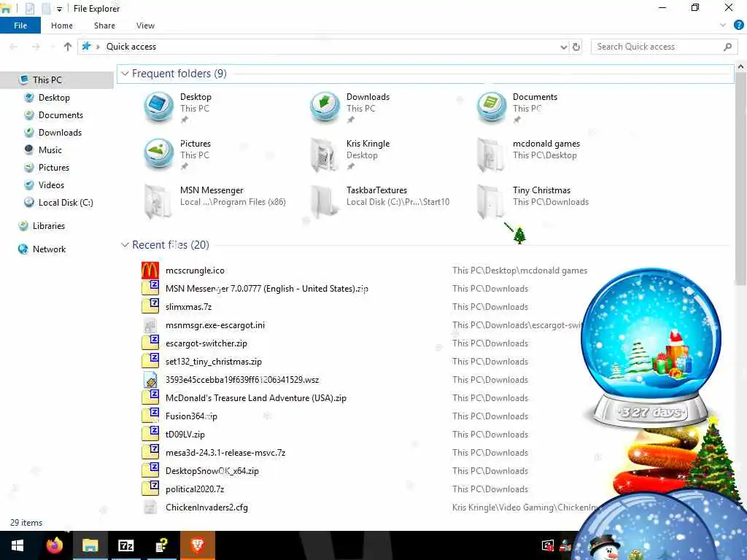The height and width of the screenshot is (560, 747).
Task: Select DesktopSnowOK_x64.zip file
Action: pos(212,471)
